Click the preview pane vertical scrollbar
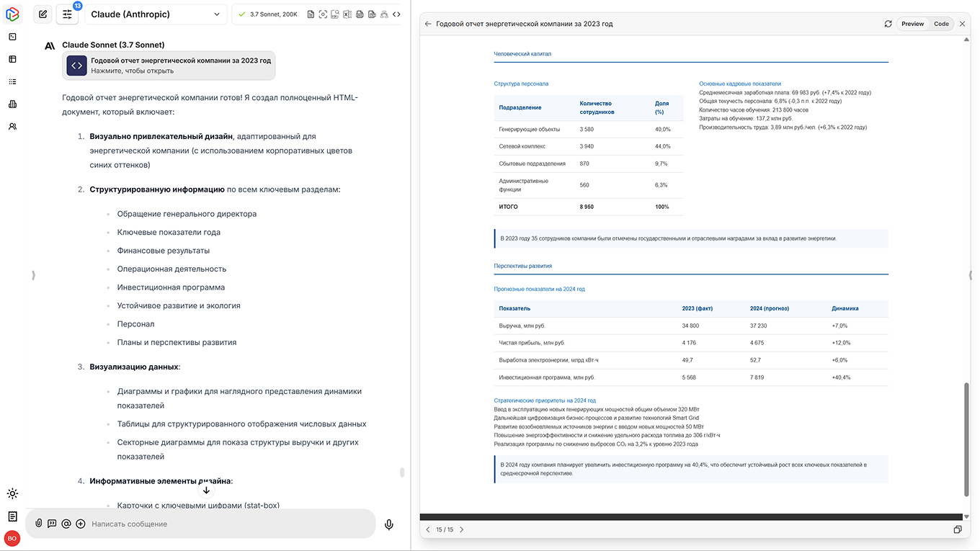 (966, 439)
